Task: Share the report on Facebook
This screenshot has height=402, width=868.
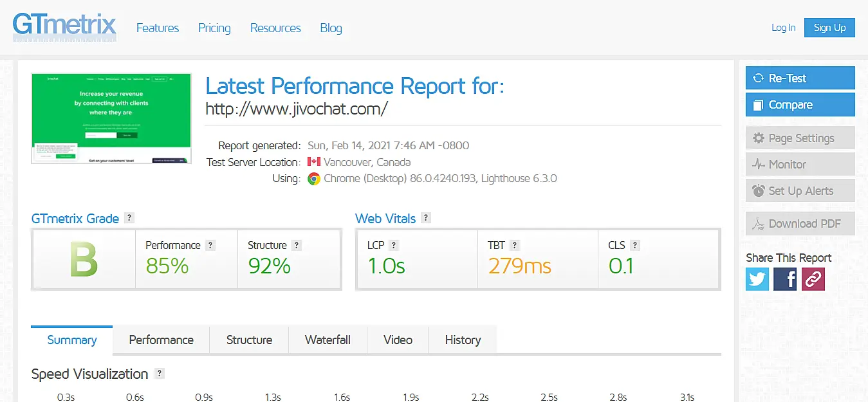Action: coord(785,279)
